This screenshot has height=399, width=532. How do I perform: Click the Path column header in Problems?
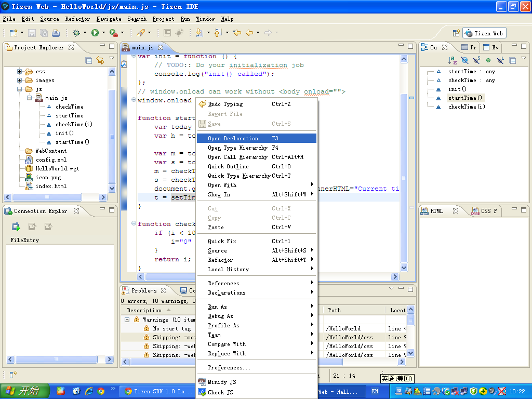354,310
